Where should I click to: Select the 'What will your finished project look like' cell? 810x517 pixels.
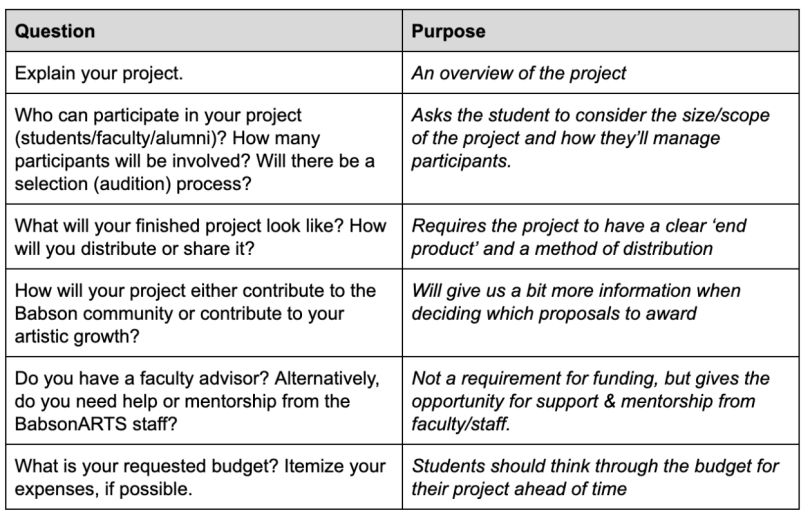(x=204, y=237)
